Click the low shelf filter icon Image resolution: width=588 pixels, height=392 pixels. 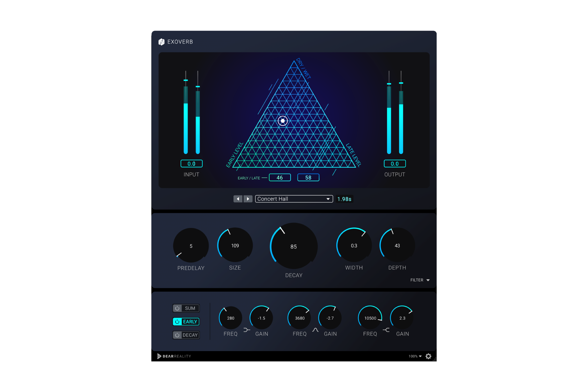point(246,330)
